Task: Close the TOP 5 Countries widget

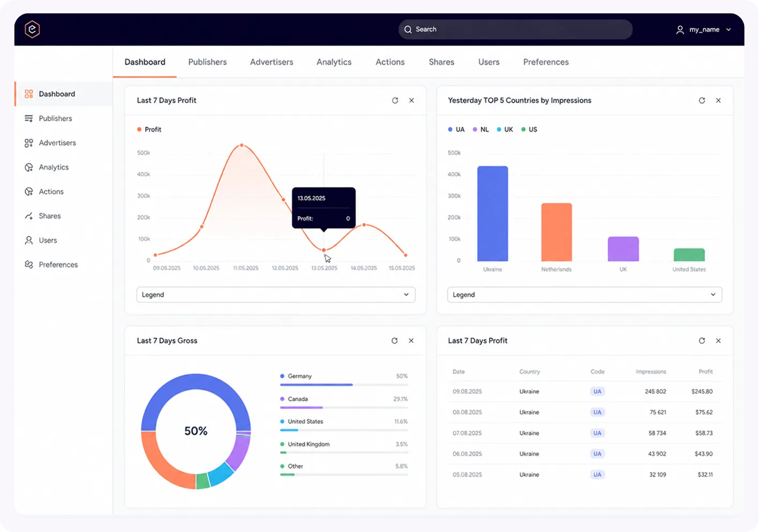Action: pos(718,100)
